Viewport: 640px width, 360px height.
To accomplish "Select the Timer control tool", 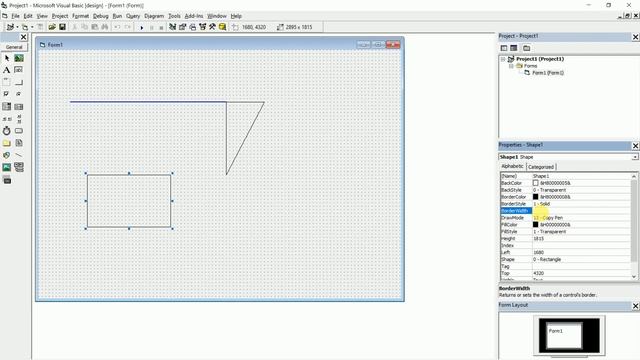I will tap(7, 131).
